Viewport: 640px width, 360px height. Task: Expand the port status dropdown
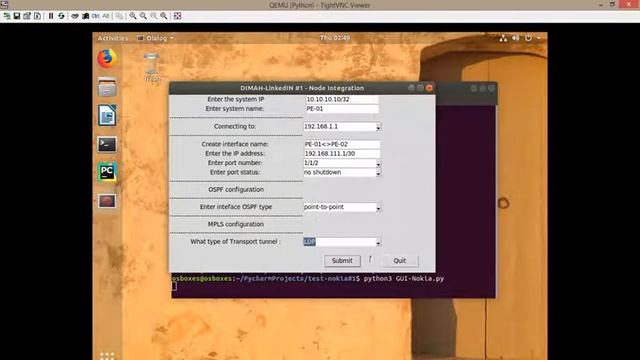(x=378, y=173)
